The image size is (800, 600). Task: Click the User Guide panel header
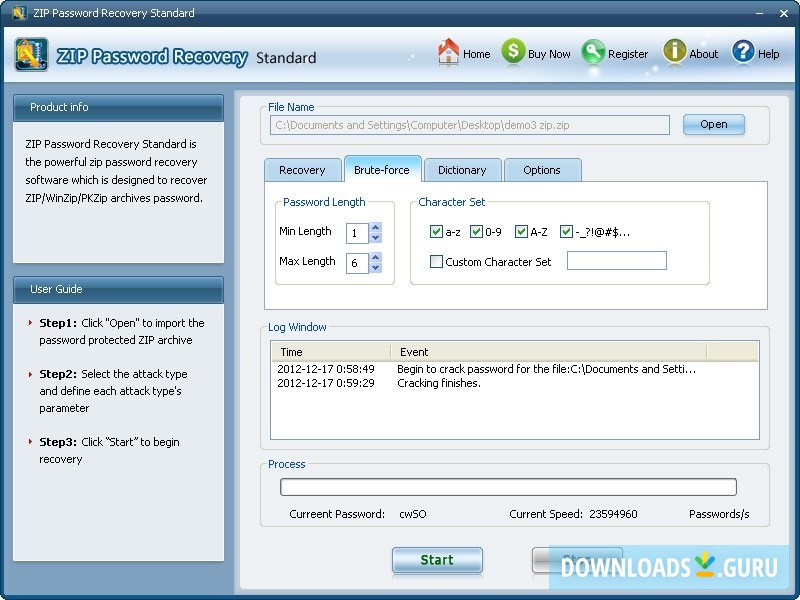(118, 289)
